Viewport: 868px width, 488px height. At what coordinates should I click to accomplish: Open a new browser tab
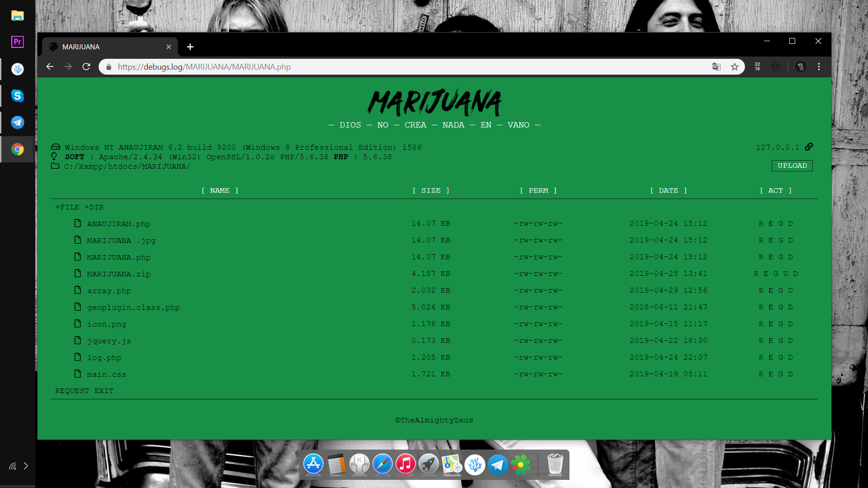pos(190,47)
